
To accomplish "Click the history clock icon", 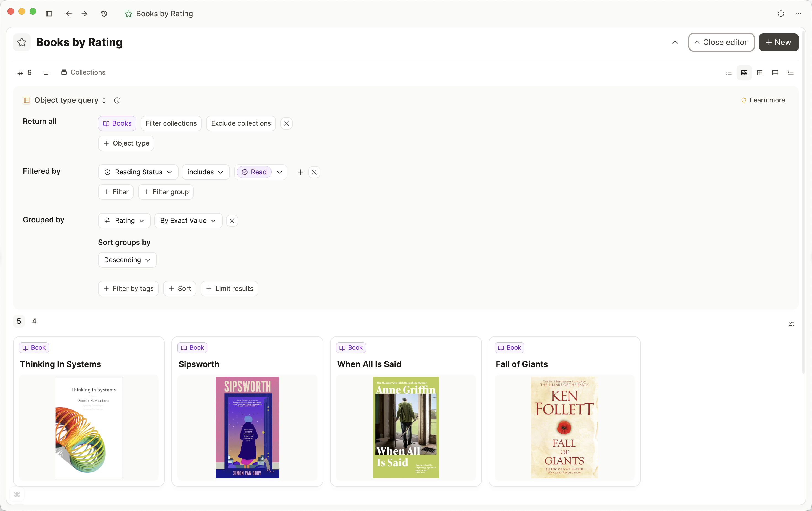I will [x=104, y=14].
